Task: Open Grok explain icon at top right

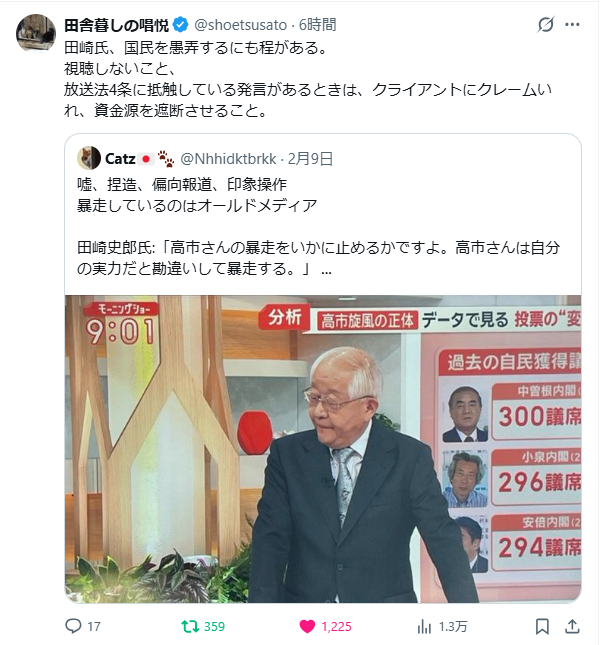Action: pyautogui.click(x=546, y=25)
